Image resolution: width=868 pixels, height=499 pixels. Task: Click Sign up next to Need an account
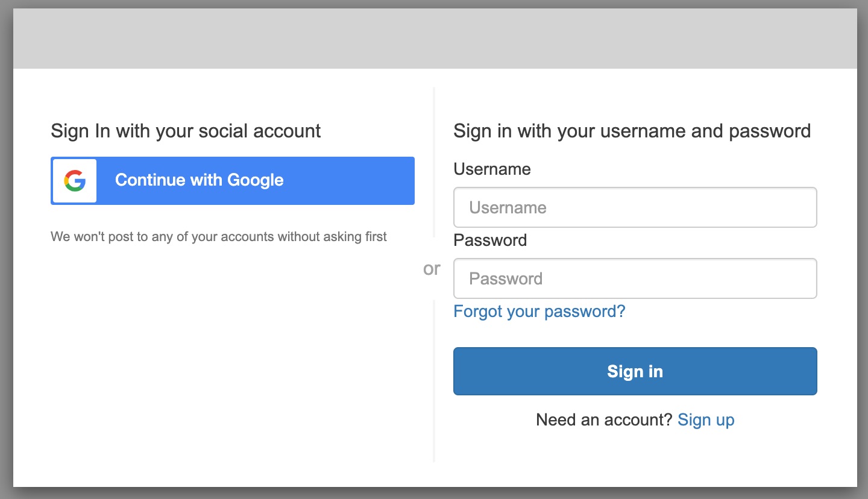[x=706, y=419]
